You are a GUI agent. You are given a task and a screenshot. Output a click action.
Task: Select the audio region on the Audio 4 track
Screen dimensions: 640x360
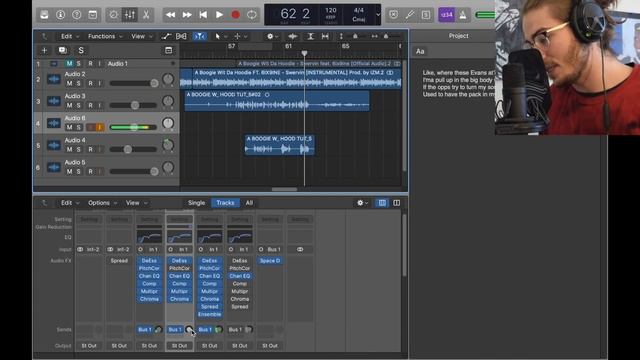[280, 144]
